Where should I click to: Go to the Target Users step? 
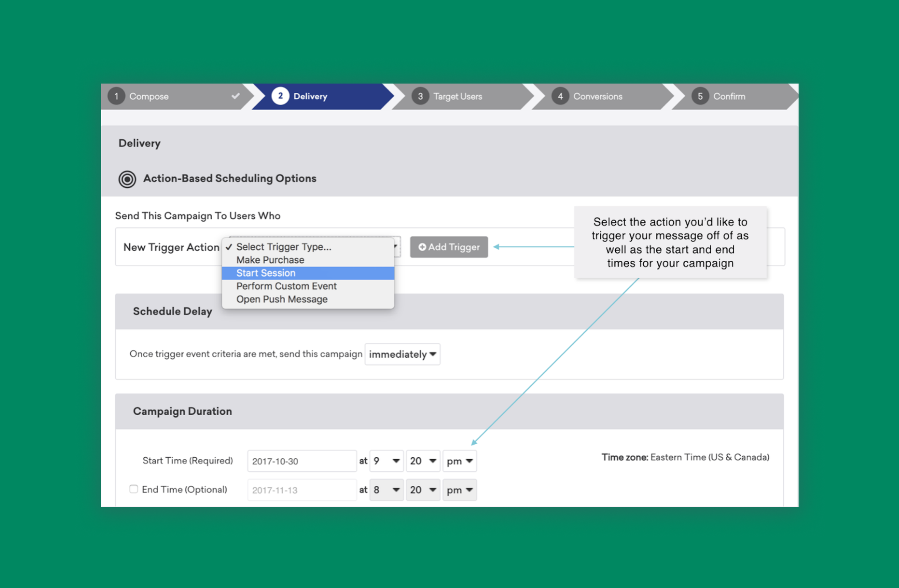pyautogui.click(x=457, y=96)
